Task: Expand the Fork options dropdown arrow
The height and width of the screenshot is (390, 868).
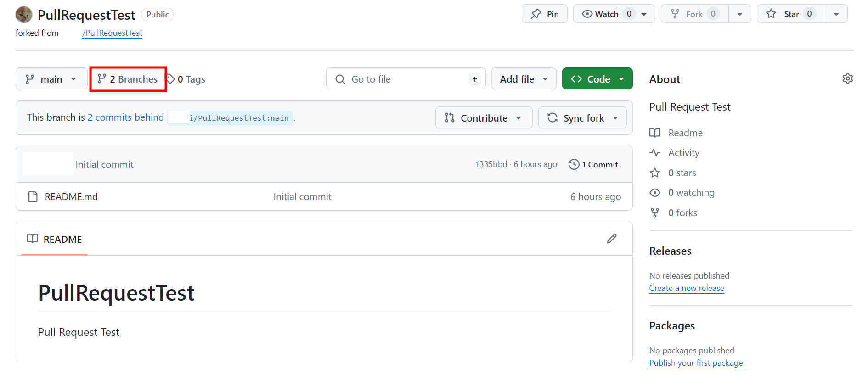Action: pyautogui.click(x=740, y=14)
